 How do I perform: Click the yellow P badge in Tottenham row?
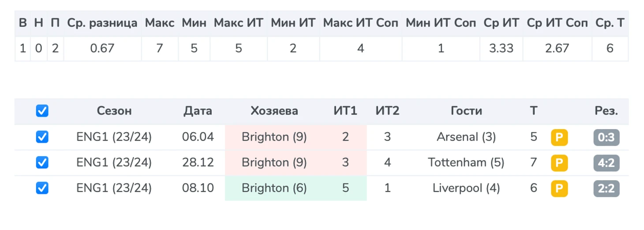(559, 163)
